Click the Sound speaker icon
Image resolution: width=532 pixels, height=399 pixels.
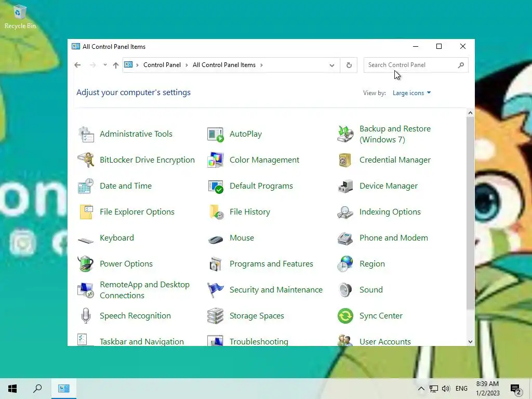pos(345,290)
